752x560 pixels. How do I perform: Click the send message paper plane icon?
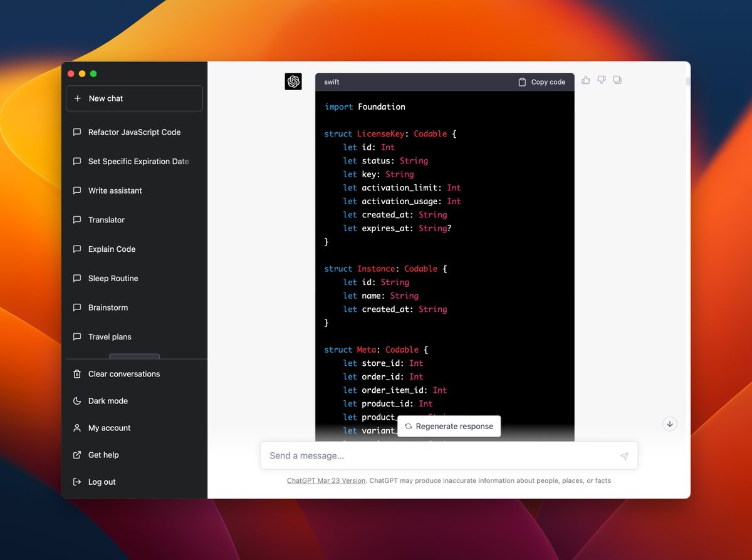click(x=624, y=456)
